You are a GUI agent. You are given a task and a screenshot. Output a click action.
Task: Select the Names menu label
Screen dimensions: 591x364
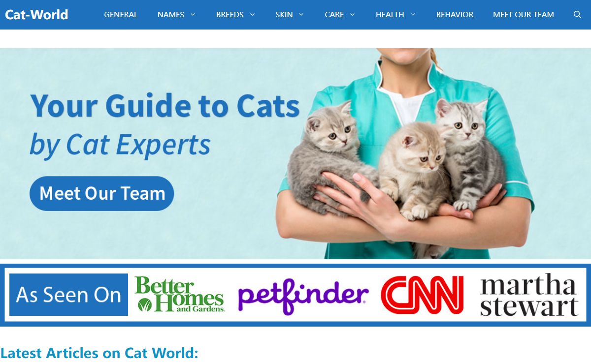pos(171,15)
